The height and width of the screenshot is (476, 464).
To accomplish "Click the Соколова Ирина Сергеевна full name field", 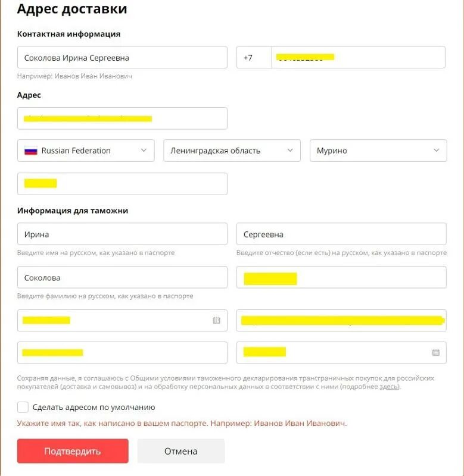I will pyautogui.click(x=122, y=58).
